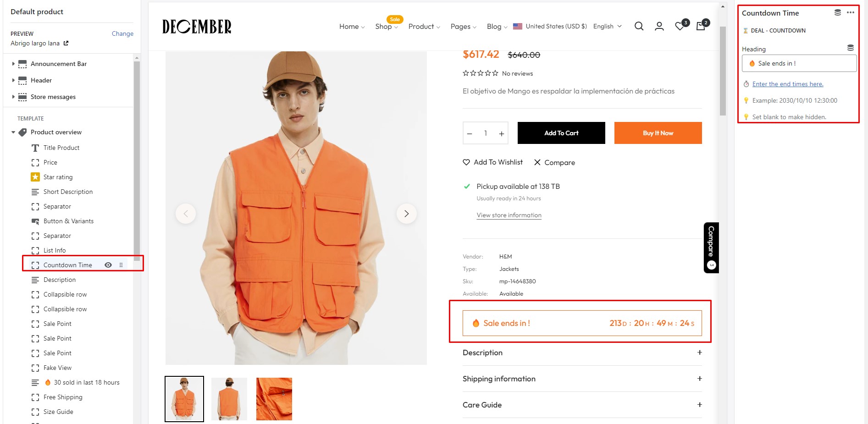The height and width of the screenshot is (424, 868).
Task: Open the 'Enter the end times here' link
Action: [787, 84]
